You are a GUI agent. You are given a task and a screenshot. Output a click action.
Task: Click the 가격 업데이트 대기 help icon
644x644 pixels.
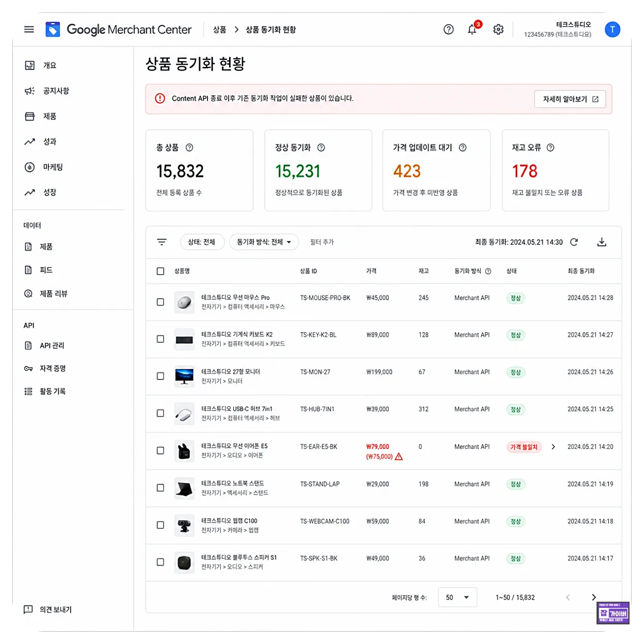pos(463,148)
